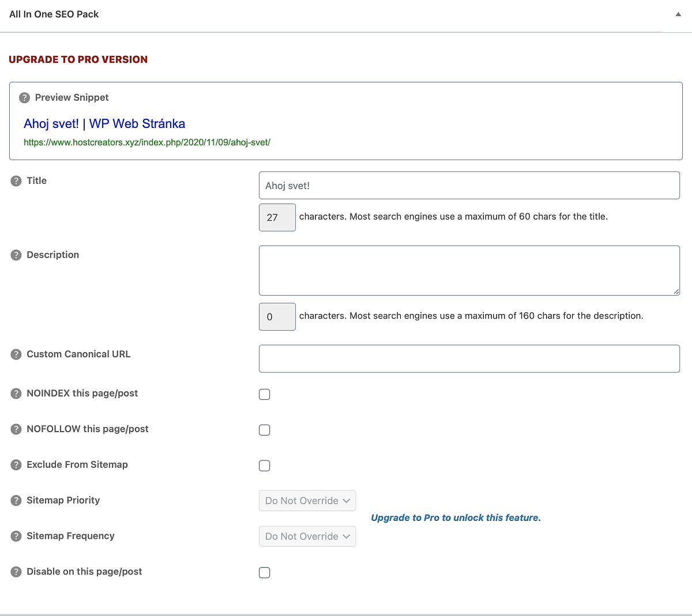Check the Exclude From Sitemap box

tap(265, 466)
